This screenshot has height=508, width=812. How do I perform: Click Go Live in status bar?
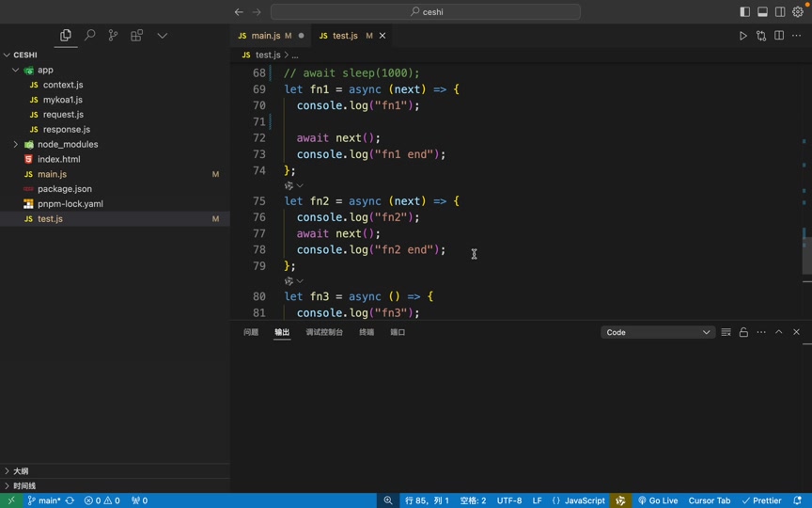click(658, 500)
